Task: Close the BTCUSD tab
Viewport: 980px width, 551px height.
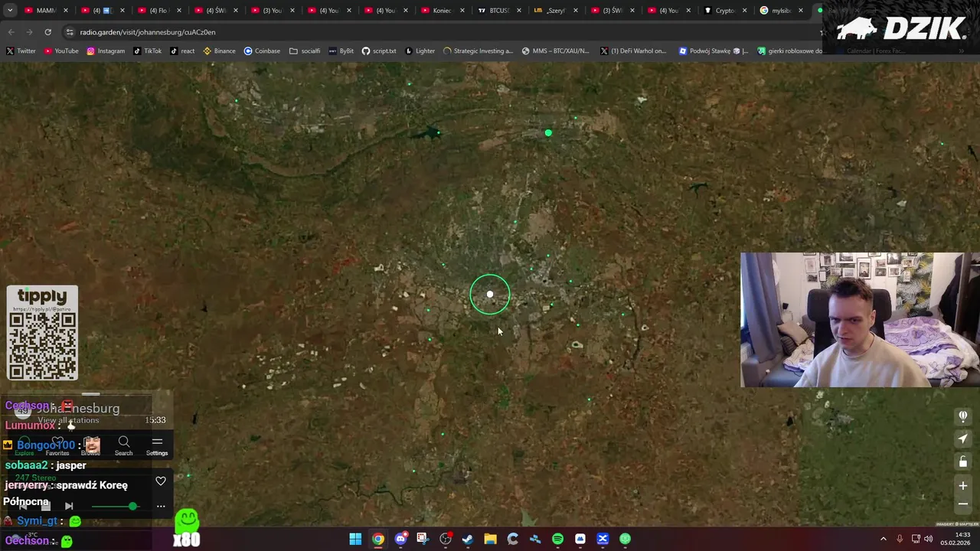Action: [x=519, y=11]
